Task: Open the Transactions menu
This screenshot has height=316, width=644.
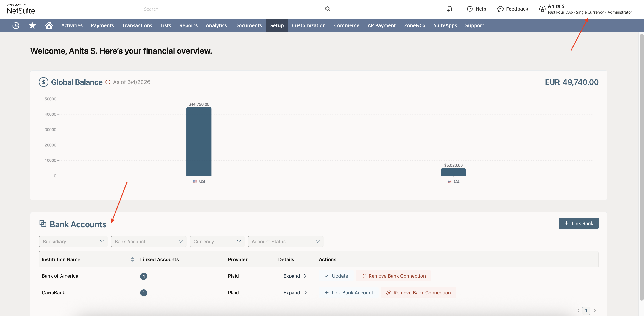Action: coord(137,25)
